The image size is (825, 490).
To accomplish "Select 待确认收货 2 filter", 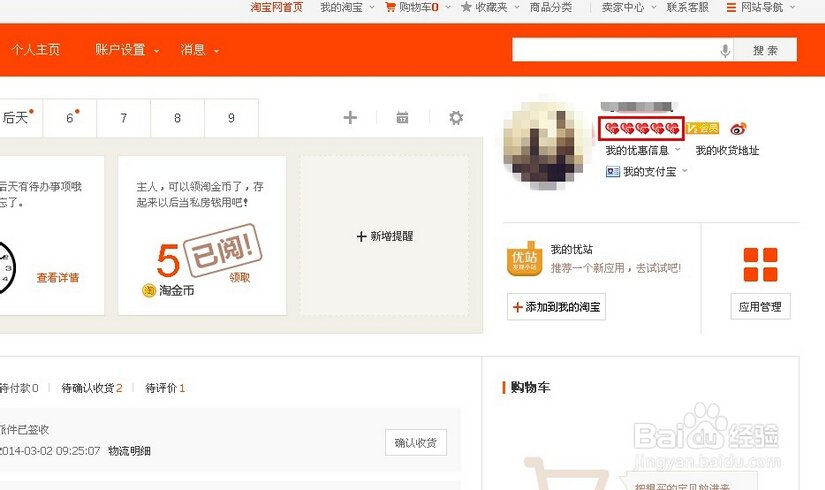I will point(92,388).
